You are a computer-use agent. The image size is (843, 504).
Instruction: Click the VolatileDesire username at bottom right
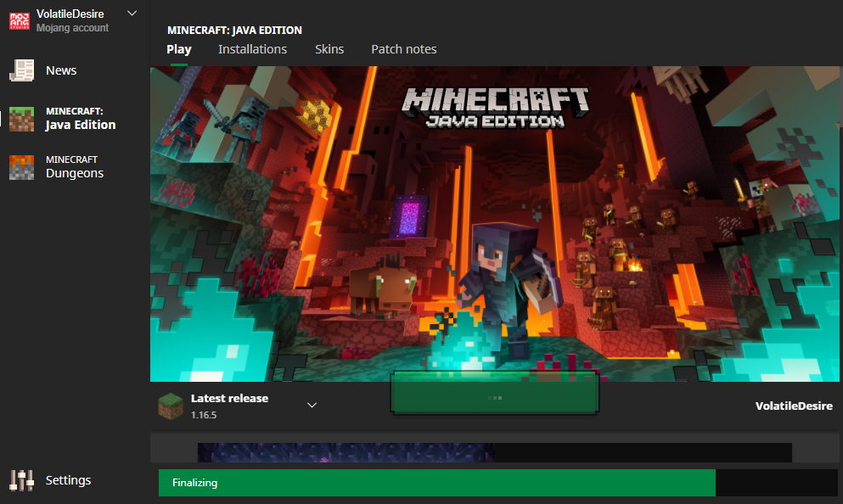tap(793, 406)
